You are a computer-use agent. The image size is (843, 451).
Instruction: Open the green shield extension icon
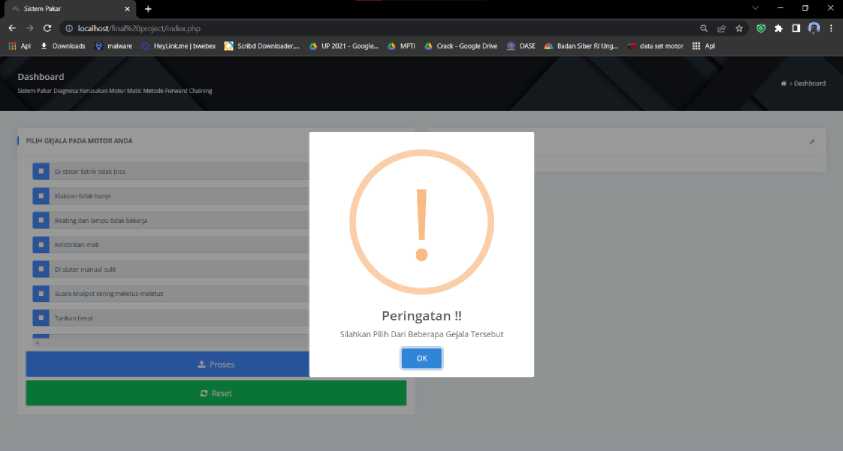(x=761, y=28)
